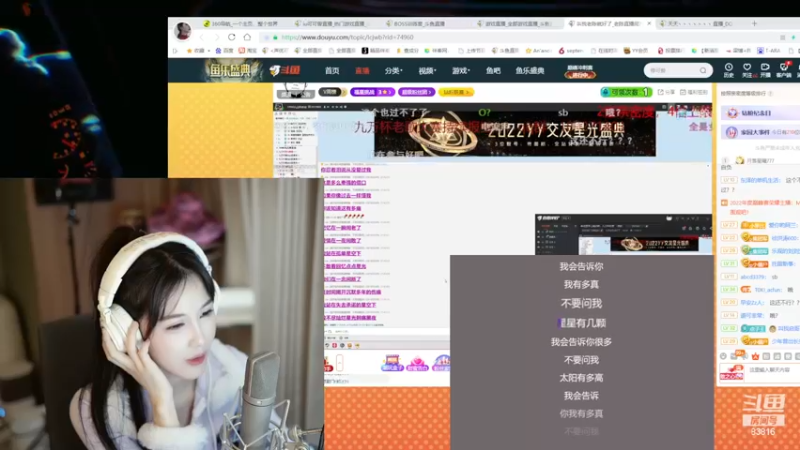Open the 百度 bookmark
Viewport: 800px width, 450px height.
tap(224, 51)
